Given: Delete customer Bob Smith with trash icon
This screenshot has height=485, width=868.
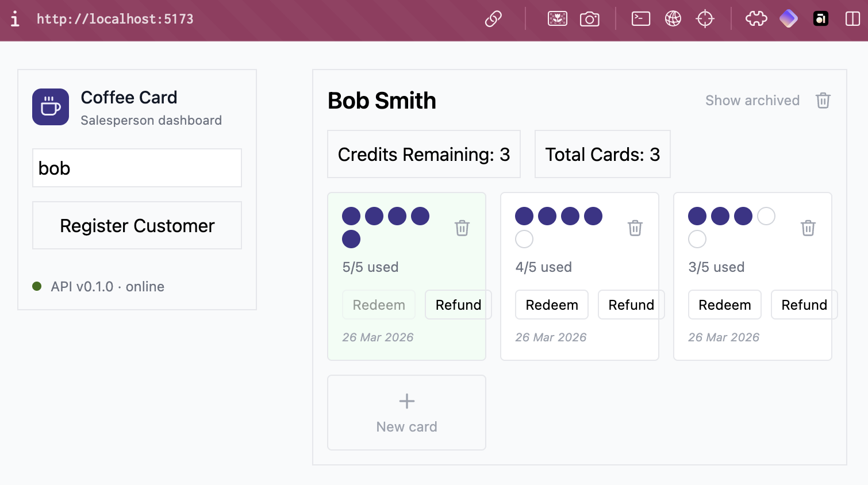Looking at the screenshot, I should coord(823,101).
